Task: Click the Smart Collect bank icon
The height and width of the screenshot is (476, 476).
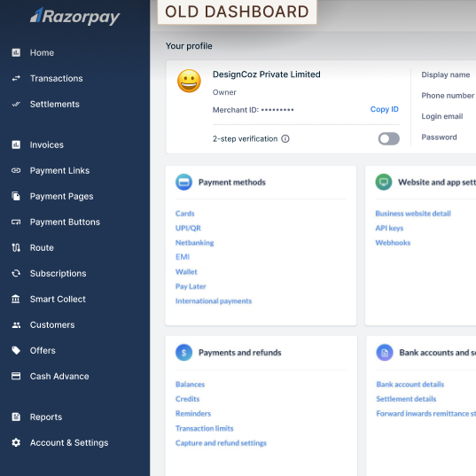Action: tap(16, 299)
